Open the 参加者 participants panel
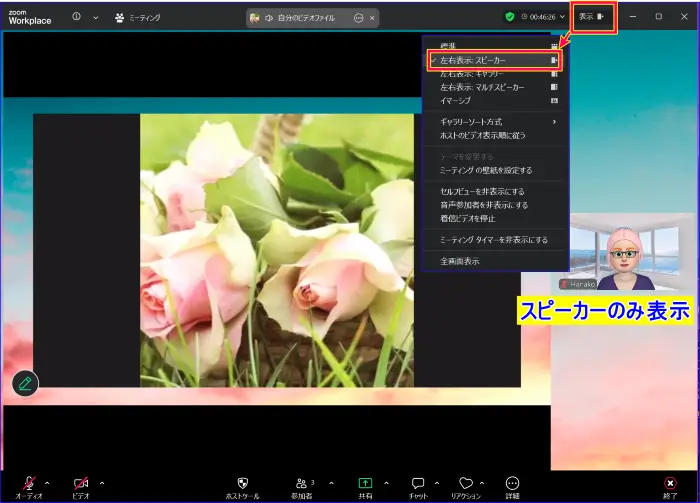700x503 pixels. click(x=302, y=482)
